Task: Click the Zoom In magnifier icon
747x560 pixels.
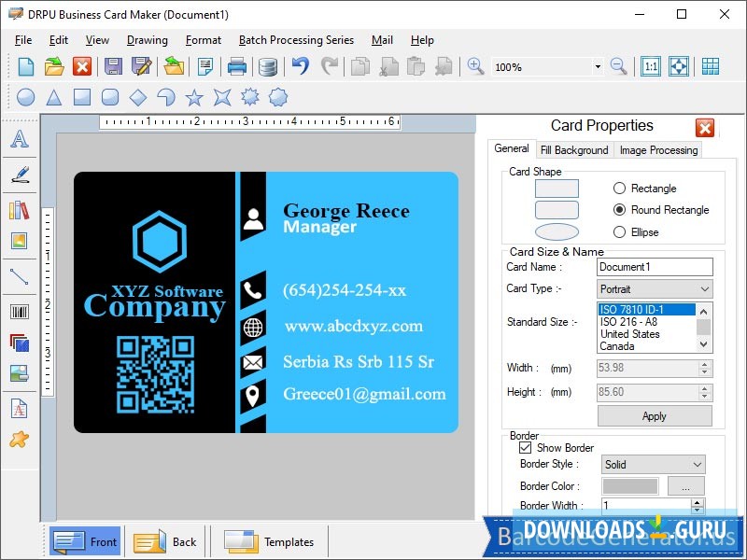Action: tap(475, 66)
